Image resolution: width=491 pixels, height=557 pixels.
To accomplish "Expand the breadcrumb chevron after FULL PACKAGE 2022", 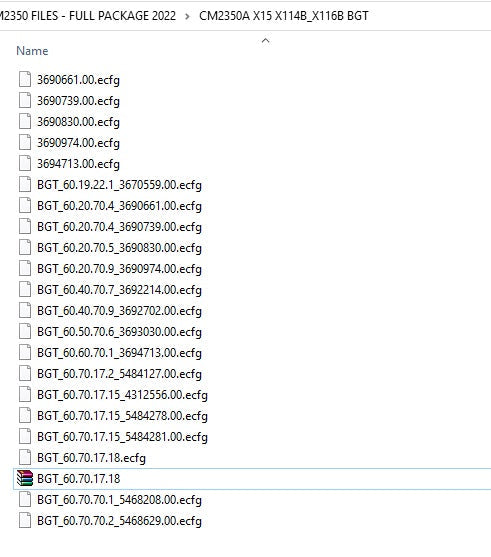I will [x=187, y=16].
